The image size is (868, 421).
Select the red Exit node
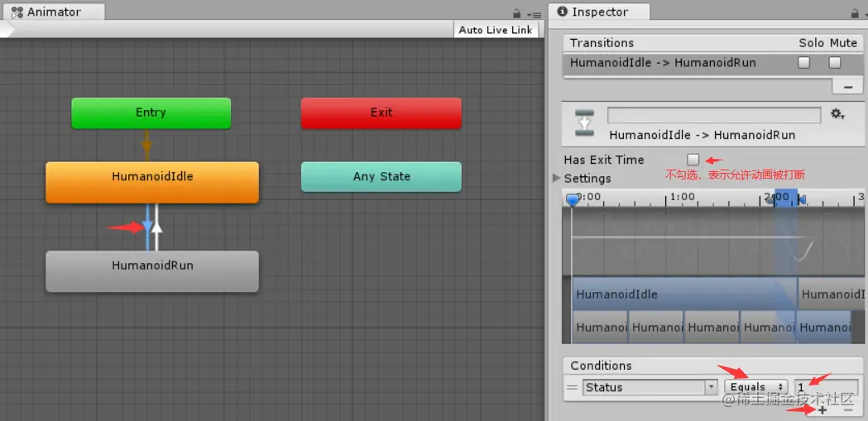tap(381, 112)
